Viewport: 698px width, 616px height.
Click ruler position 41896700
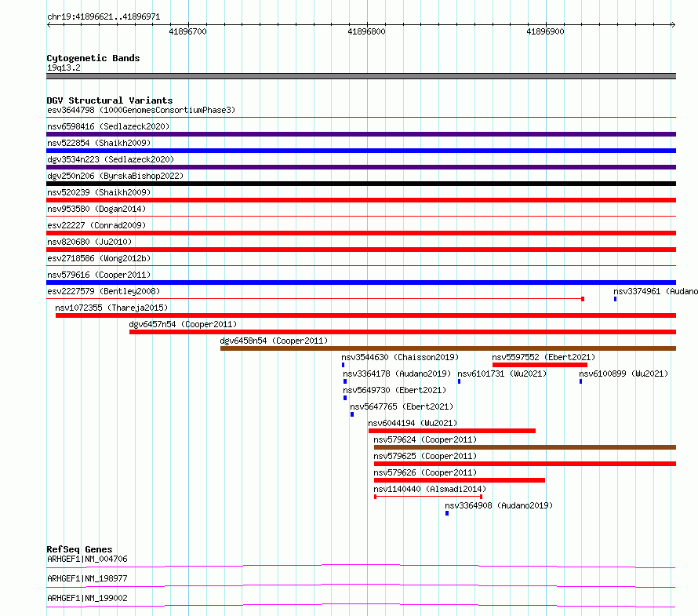[188, 31]
